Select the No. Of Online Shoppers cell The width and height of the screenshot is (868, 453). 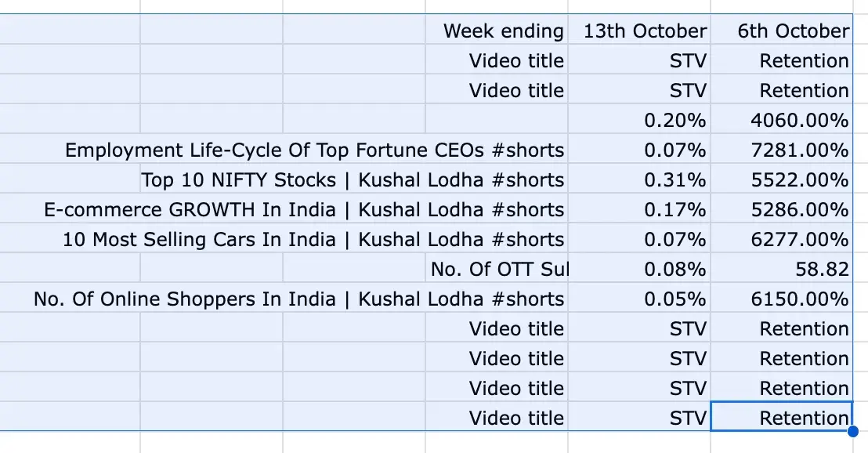298,299
